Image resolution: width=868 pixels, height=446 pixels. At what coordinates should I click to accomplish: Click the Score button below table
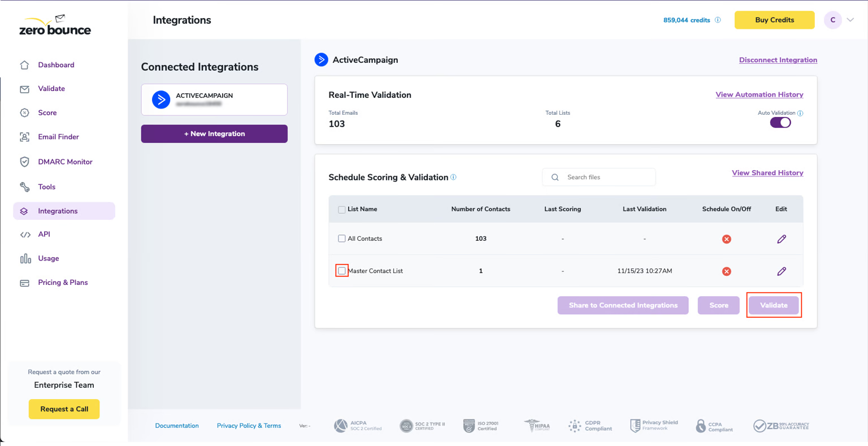tap(719, 305)
